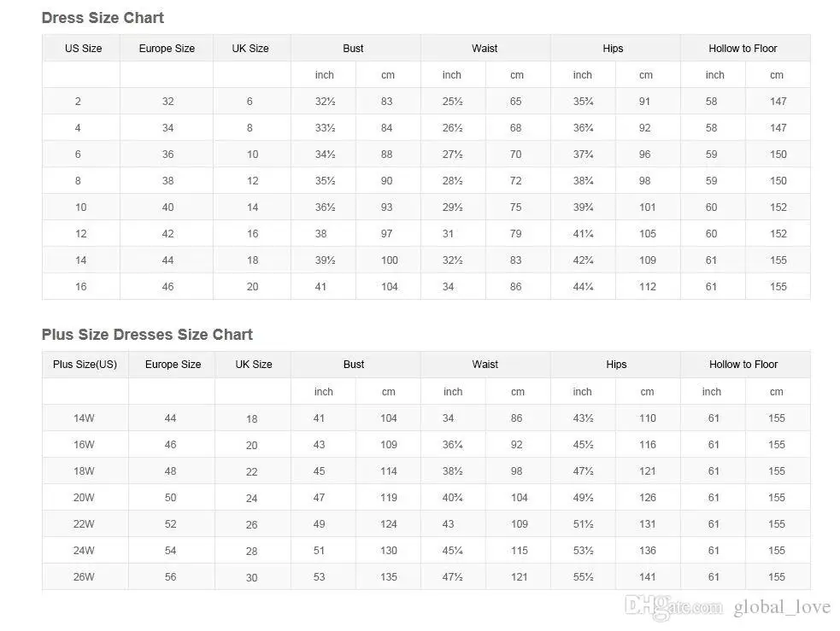Click the Europe Size header in the first table
Screen dimensions: 840x631
tap(167, 48)
